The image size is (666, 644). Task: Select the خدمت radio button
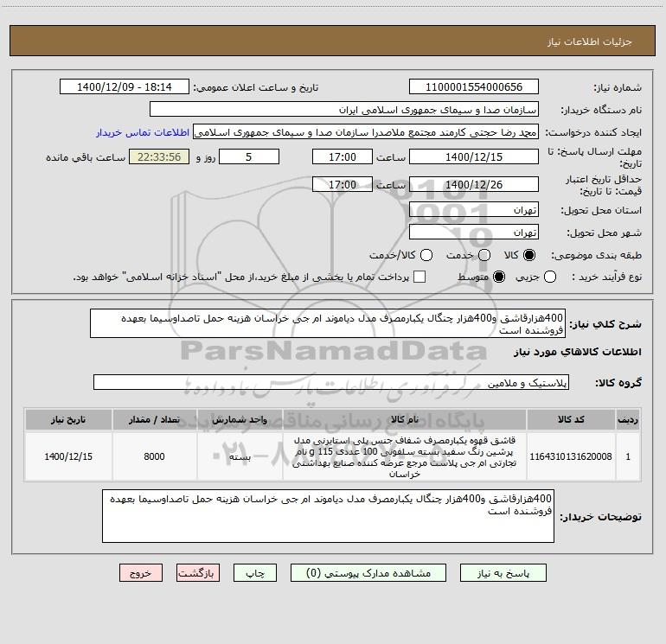[x=484, y=255]
